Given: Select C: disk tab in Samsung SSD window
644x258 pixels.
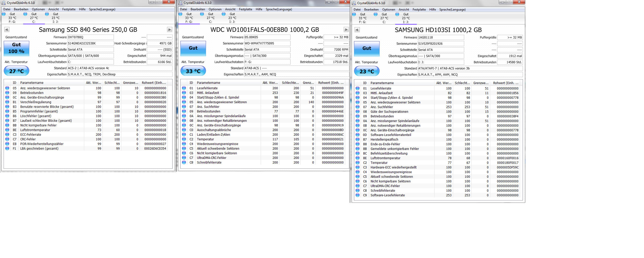Looking at the screenshot, I should click(34, 18).
